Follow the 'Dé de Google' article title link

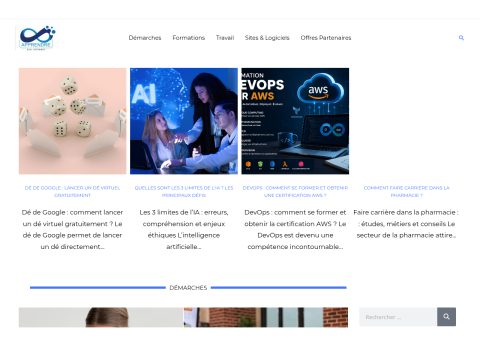pos(73,192)
